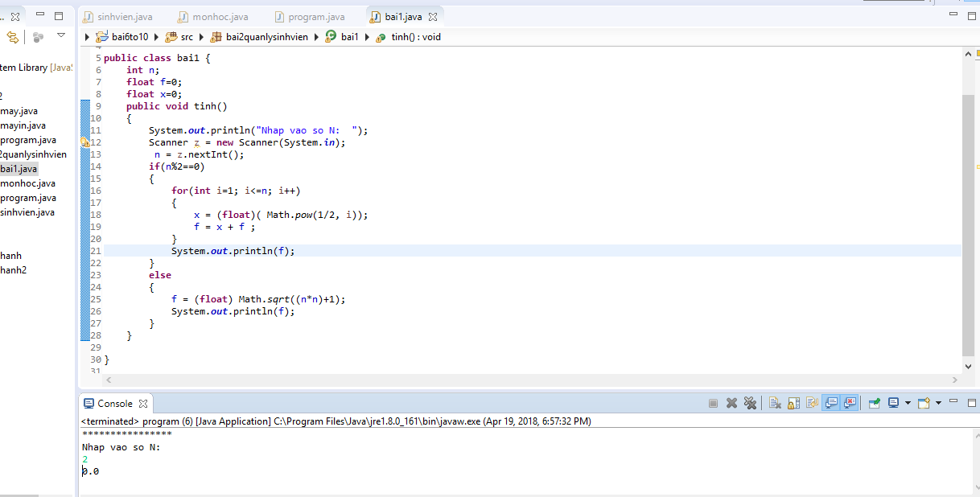Open the Display Selected Console dropdown arrow

(x=908, y=403)
